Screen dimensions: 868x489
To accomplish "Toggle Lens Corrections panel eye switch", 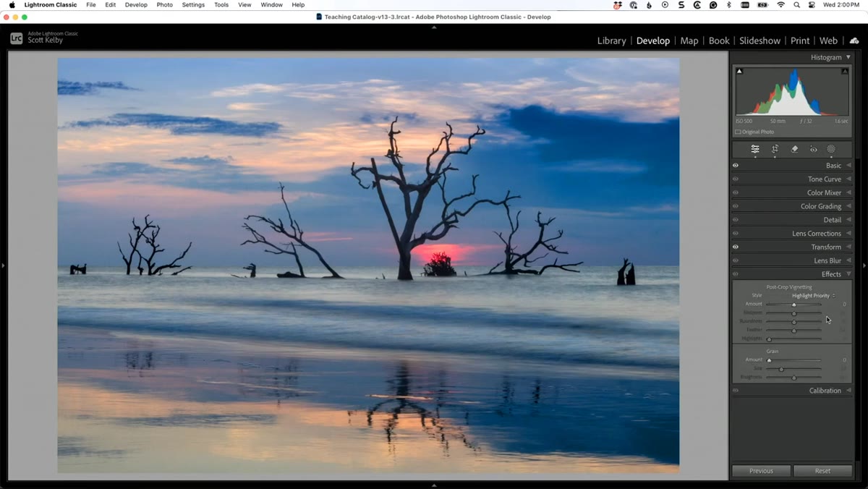I will (736, 234).
